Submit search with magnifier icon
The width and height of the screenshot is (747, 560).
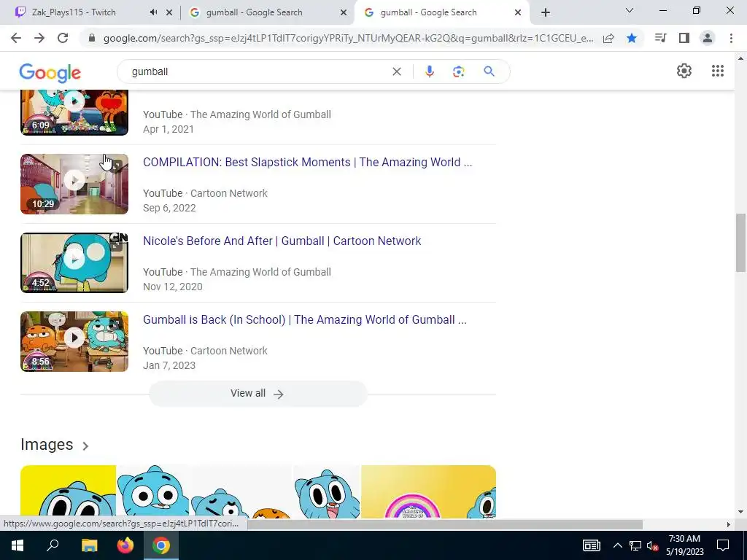click(x=489, y=71)
